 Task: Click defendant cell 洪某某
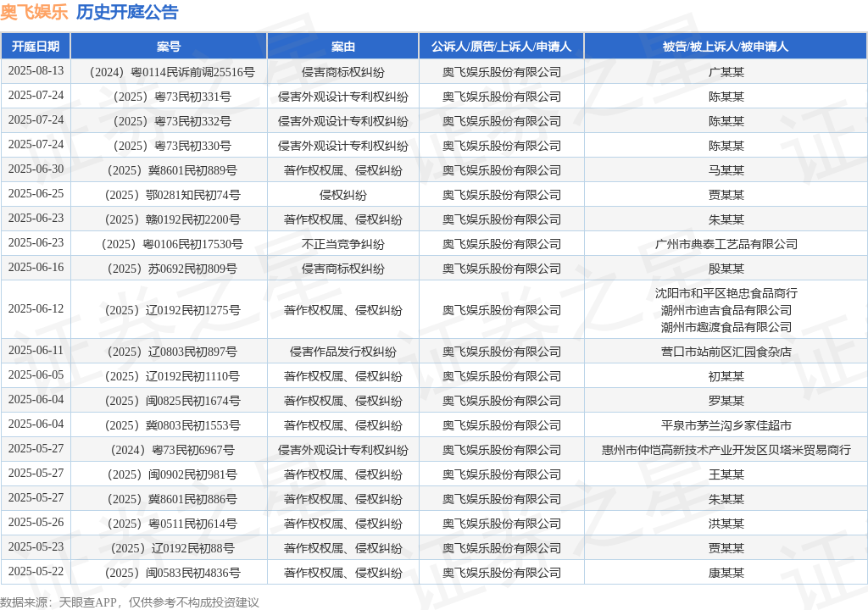click(726, 524)
